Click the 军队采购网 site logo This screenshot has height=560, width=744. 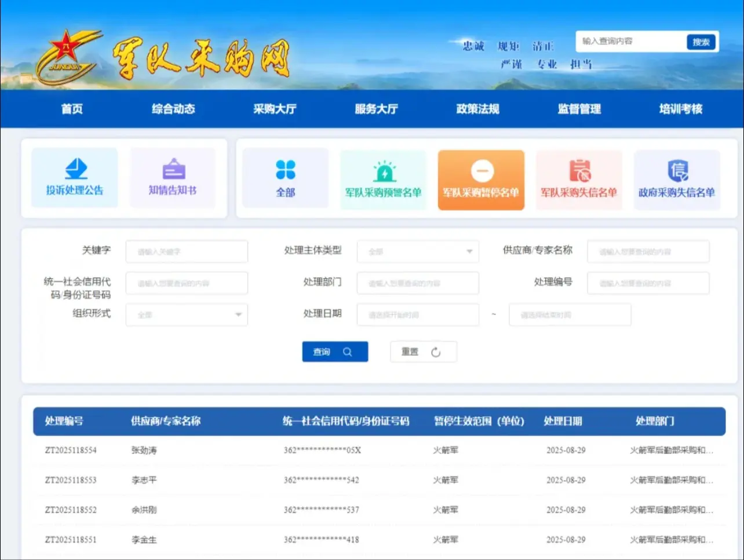click(x=156, y=56)
